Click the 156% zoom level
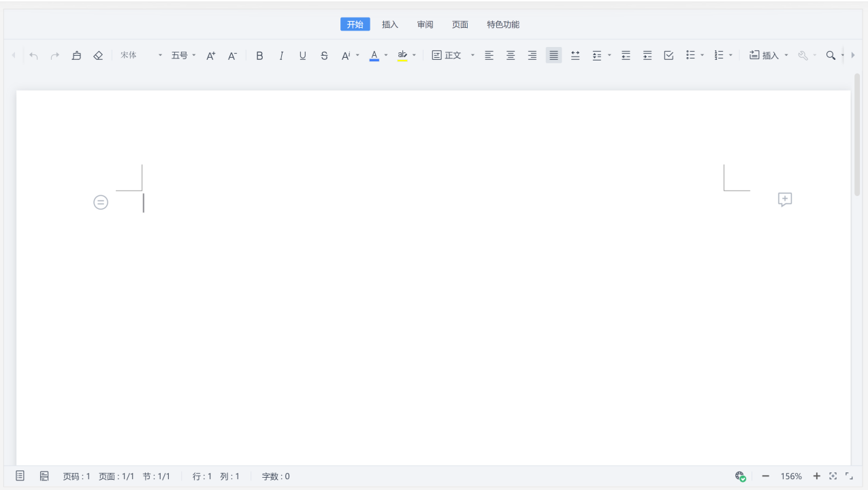Viewport: 868px width, 490px height. 791,476
